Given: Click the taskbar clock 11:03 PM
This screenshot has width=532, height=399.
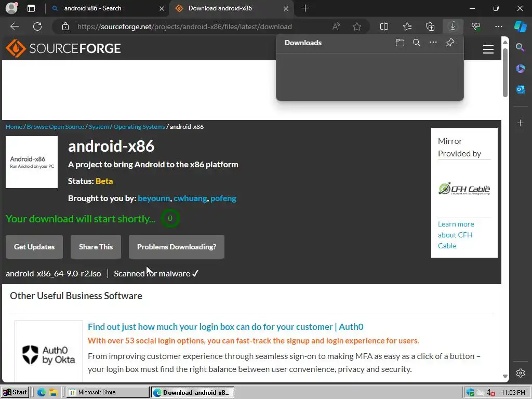Looking at the screenshot, I should point(513,393).
